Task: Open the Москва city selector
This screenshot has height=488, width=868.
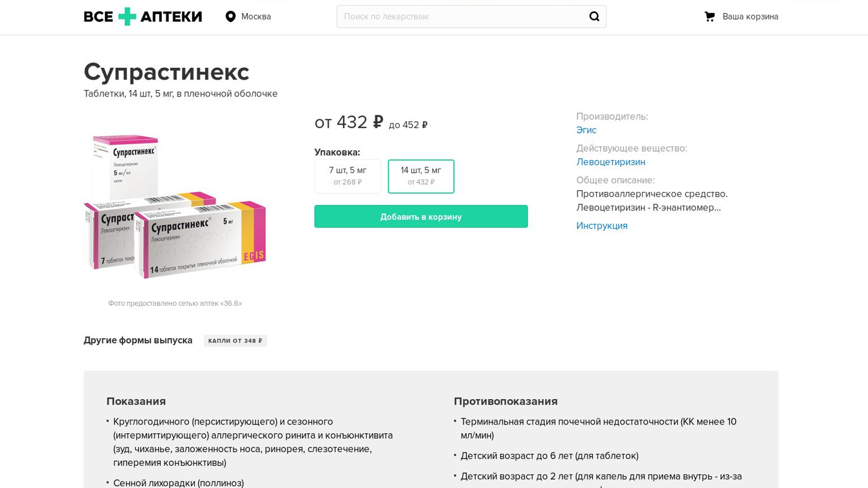Action: pyautogui.click(x=256, y=17)
